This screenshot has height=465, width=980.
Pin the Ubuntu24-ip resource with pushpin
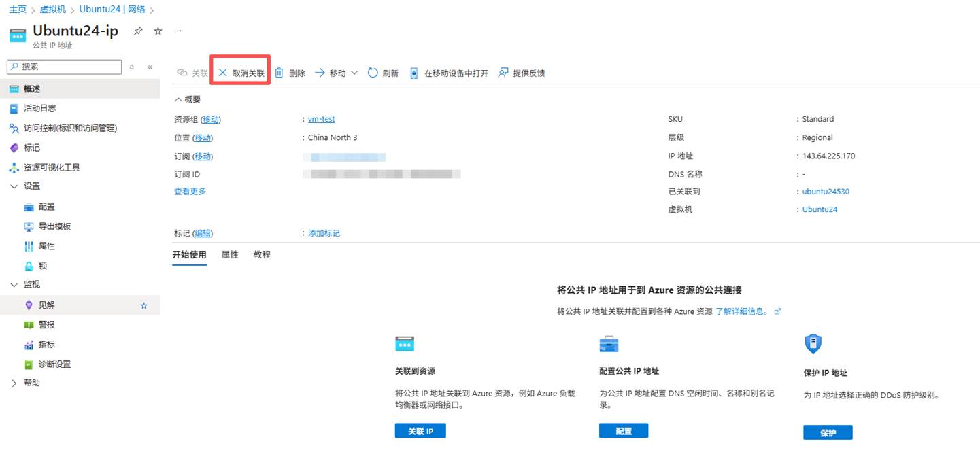(138, 31)
